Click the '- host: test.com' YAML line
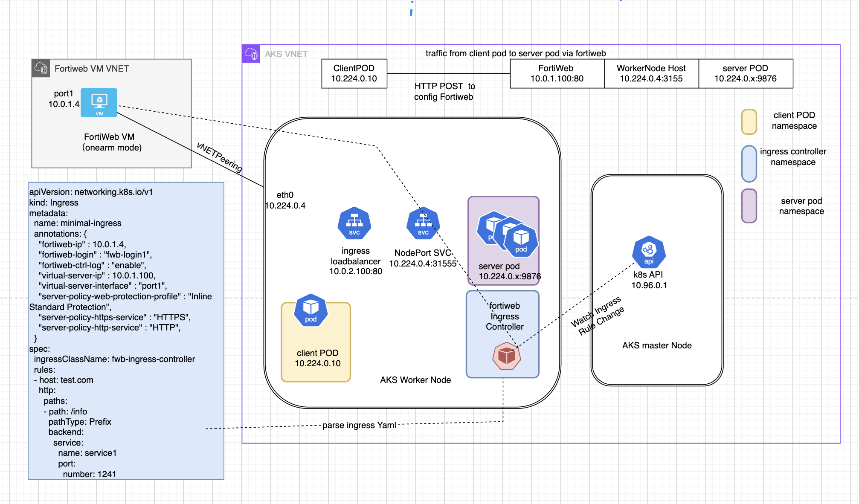The width and height of the screenshot is (859, 504). (64, 380)
